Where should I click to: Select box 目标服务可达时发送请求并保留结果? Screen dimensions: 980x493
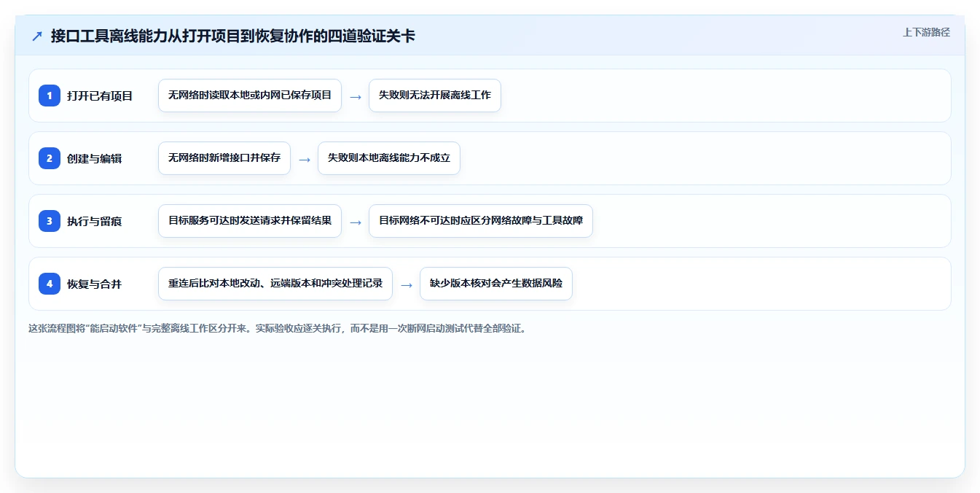250,221
